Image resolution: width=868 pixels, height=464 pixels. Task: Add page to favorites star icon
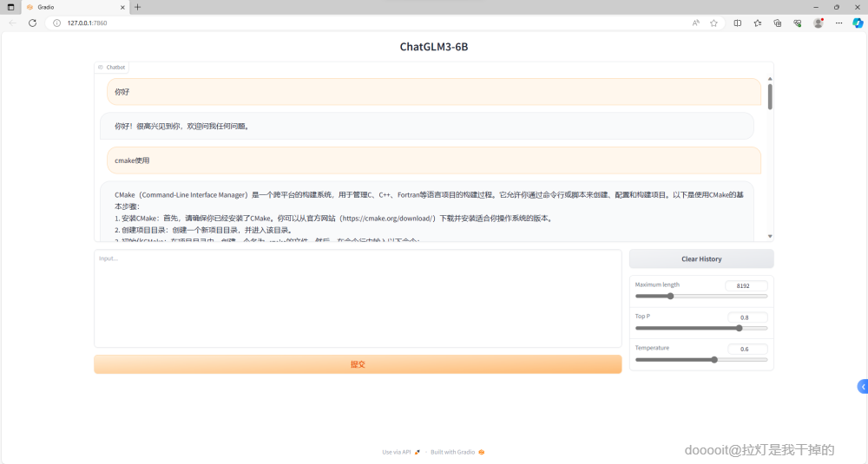[x=714, y=23]
